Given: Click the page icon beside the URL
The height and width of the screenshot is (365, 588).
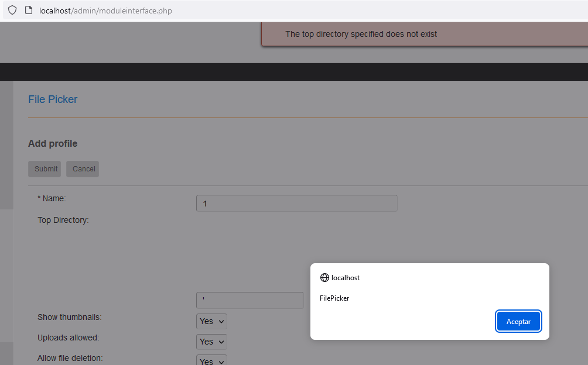Looking at the screenshot, I should [28, 11].
